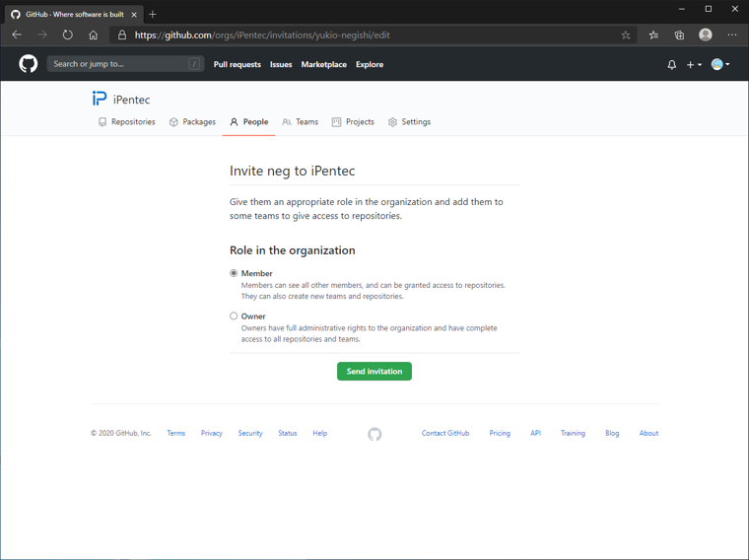The image size is (749, 560).
Task: Open the Help footer link
Action: tap(320, 433)
